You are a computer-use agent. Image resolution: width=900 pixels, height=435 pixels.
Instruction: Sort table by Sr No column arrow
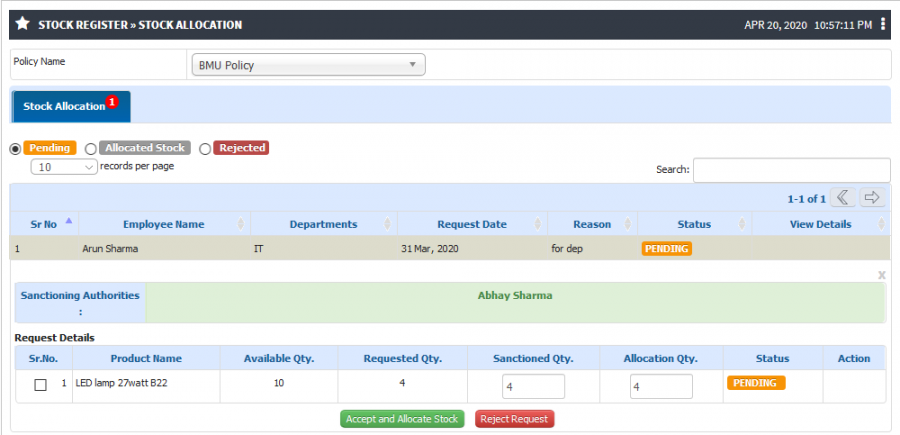[x=69, y=220]
